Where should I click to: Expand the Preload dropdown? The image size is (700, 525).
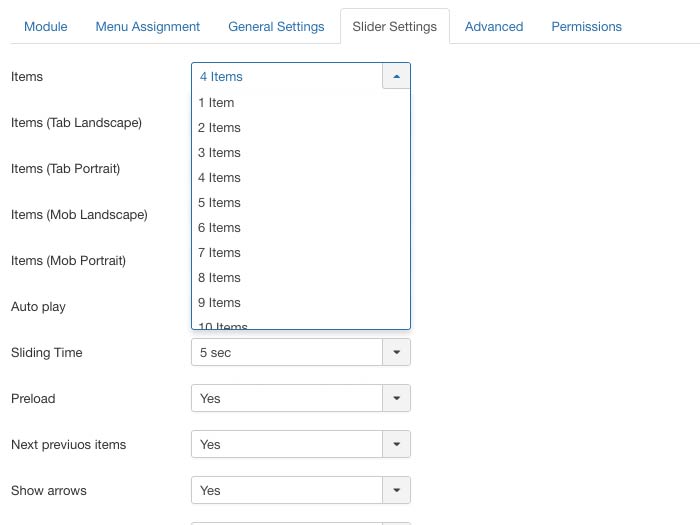(396, 398)
